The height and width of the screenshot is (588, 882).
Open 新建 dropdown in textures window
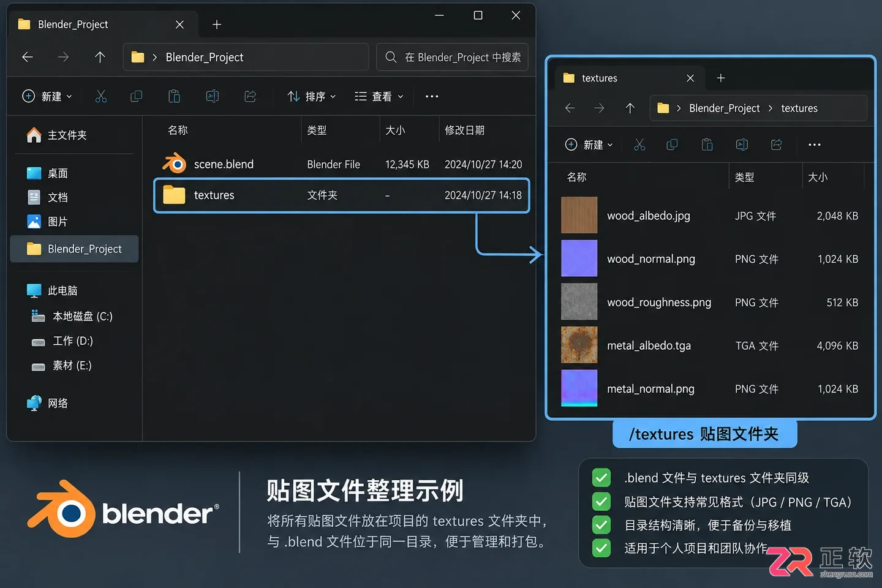pos(589,145)
